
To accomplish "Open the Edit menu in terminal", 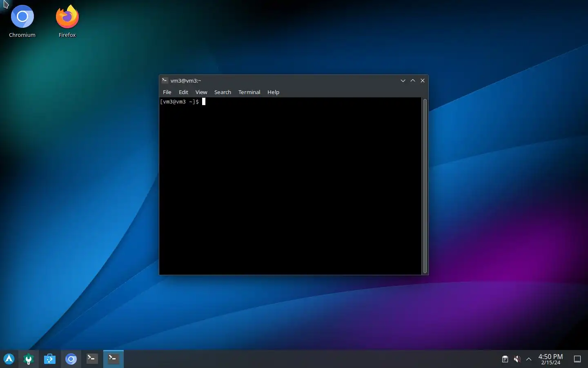I will click(x=183, y=92).
